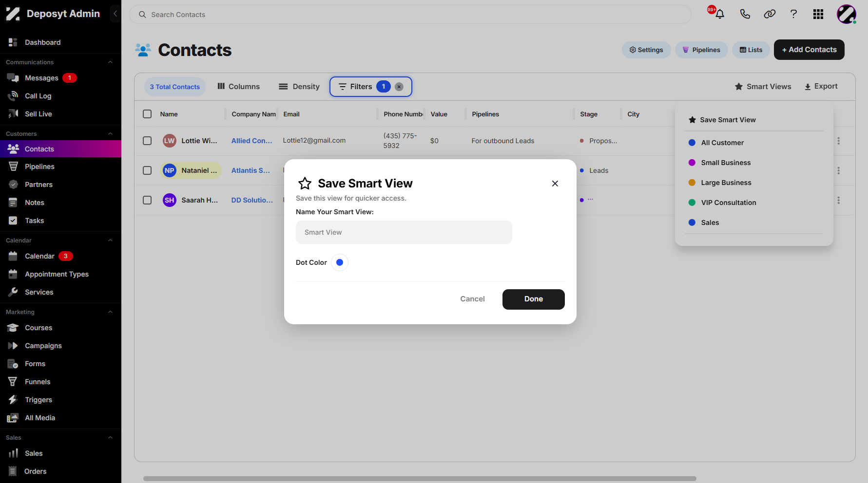Screen dimensions: 868x483
Task: Click Cancel in the dialog
Action: click(x=472, y=299)
